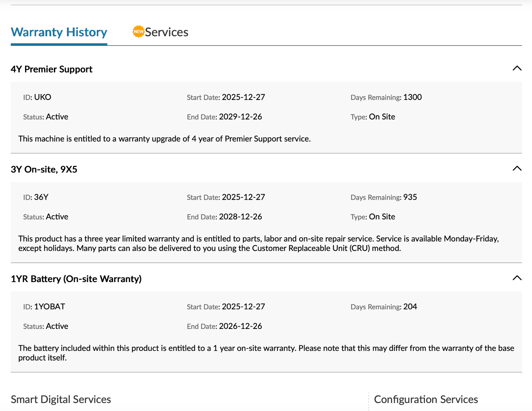Click the Premier Support start date 2025-12-27
Image resolution: width=532 pixels, height=411 pixels.
coord(243,97)
